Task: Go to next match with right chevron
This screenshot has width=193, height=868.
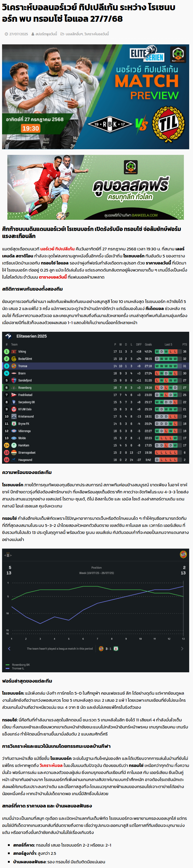Action: (x=182, y=649)
